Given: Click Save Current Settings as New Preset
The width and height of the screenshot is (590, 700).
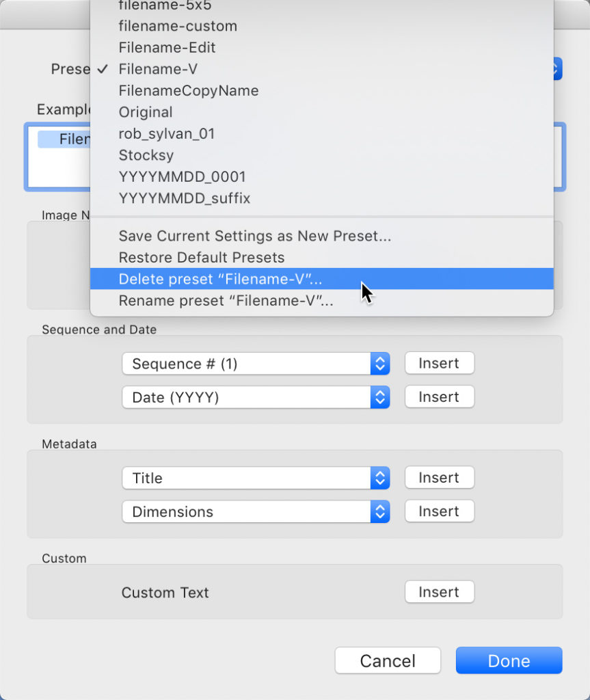Looking at the screenshot, I should (255, 236).
